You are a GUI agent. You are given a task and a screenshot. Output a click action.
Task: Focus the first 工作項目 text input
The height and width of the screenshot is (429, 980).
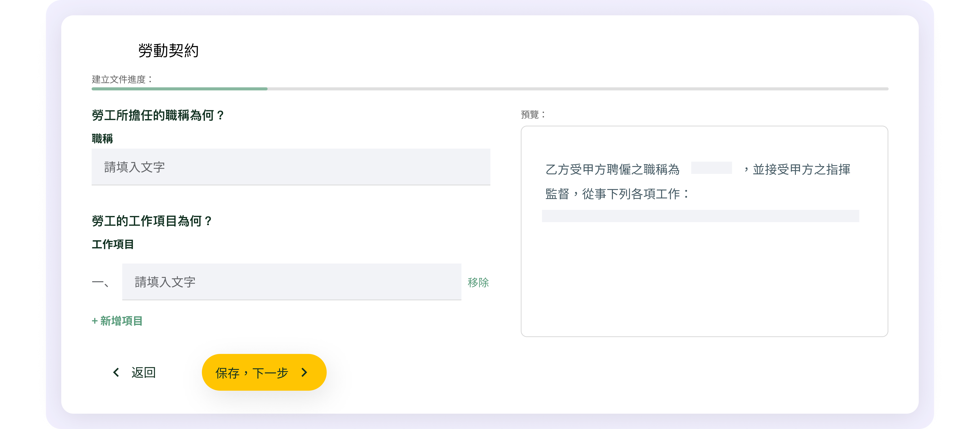tap(291, 282)
